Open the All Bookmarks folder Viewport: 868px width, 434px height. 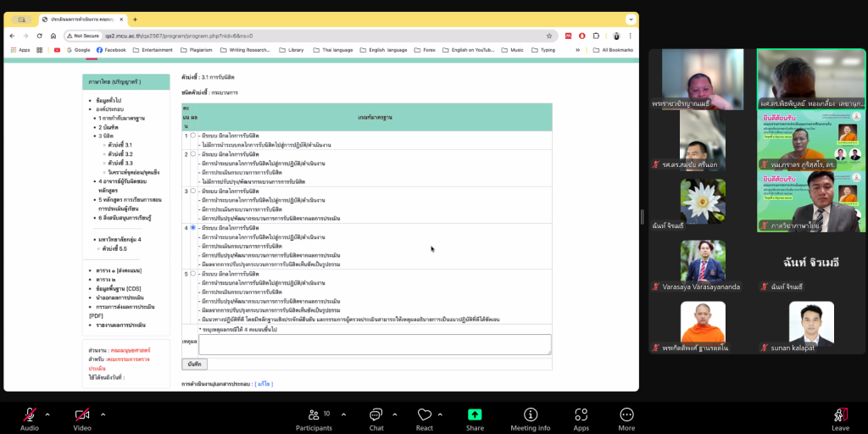(614, 50)
